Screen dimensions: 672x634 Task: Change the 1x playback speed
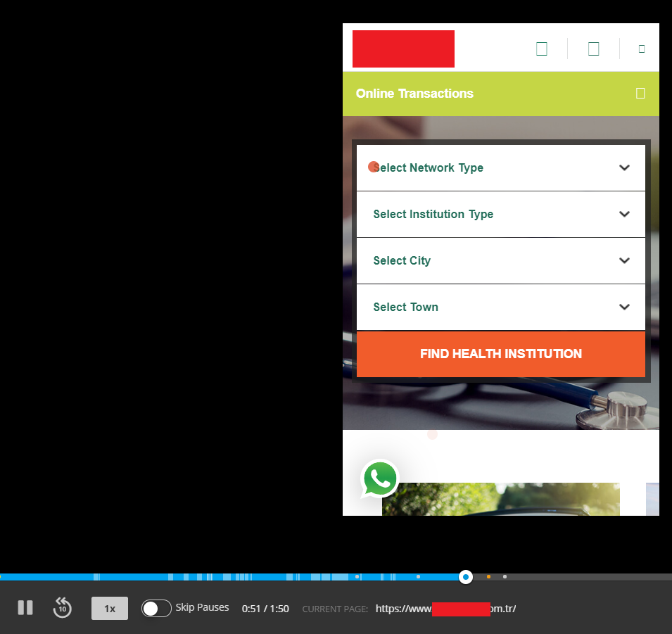tap(110, 608)
